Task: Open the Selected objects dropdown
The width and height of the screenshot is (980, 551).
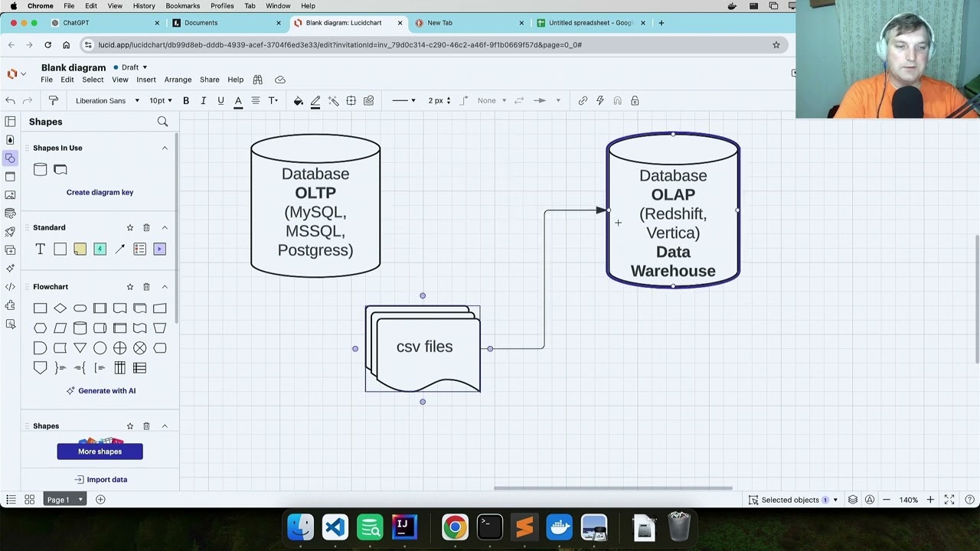Action: pos(792,500)
